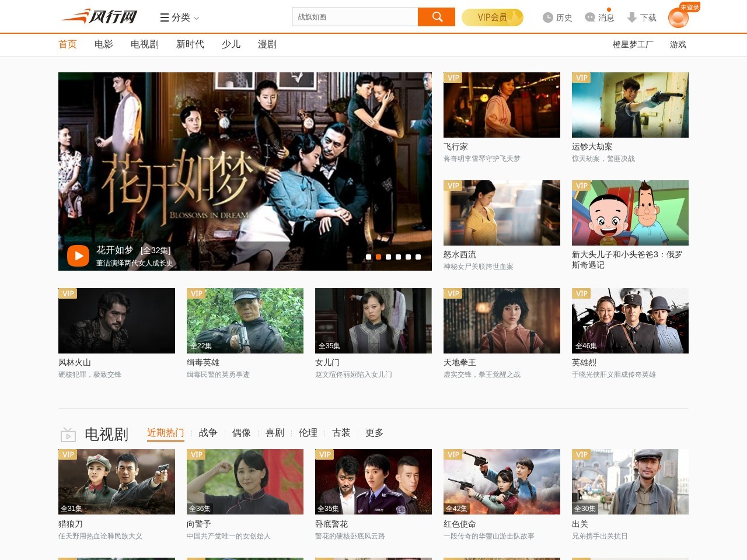
Task: Open the 消息 messages
Action: 600,17
